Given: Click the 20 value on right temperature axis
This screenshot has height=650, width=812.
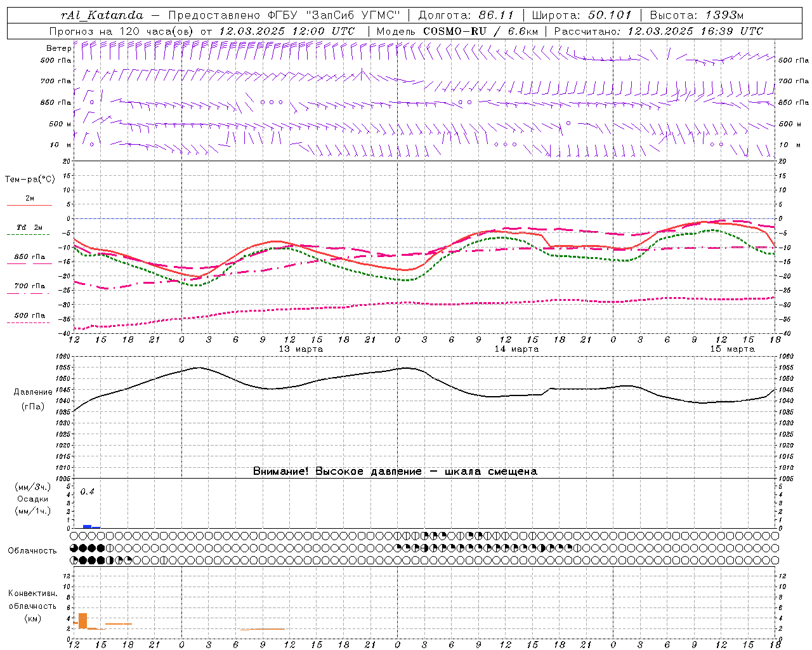Looking at the screenshot, I should [782, 161].
